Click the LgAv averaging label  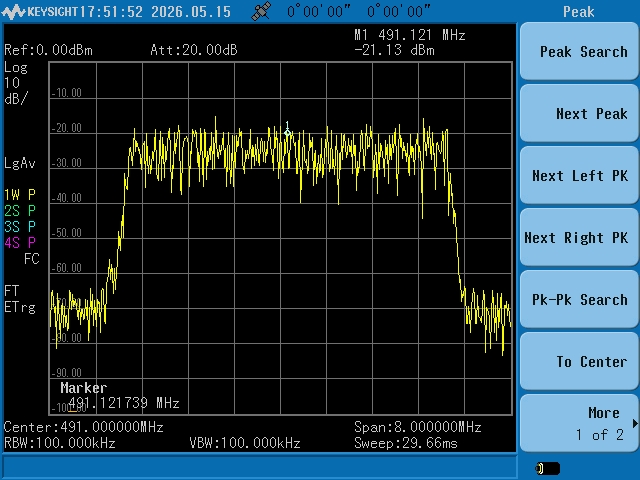(x=20, y=163)
